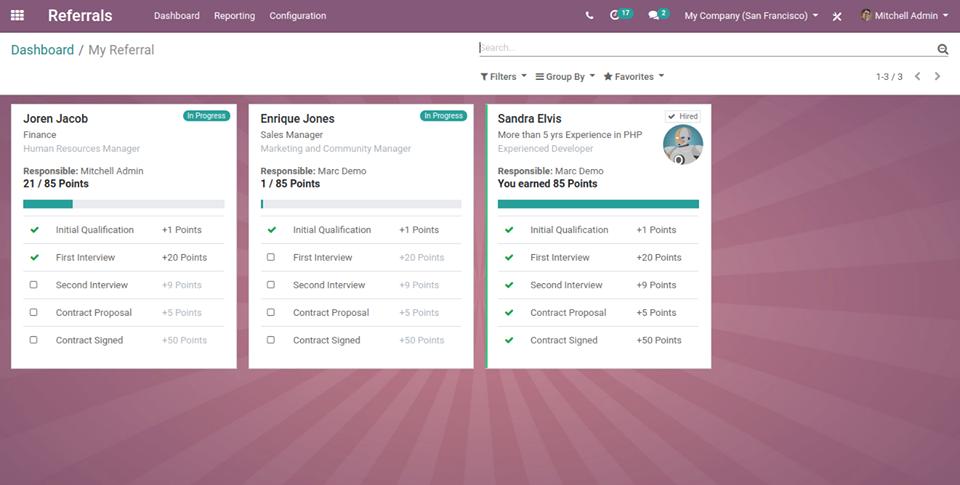
Task: Open Sandra Elvis referral card title
Action: 530,119
